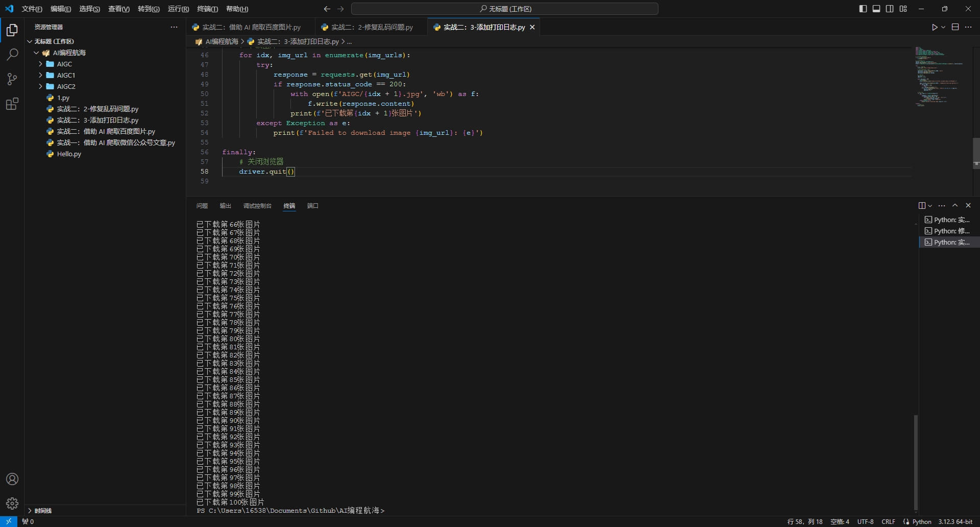Viewport: 980px width, 527px height.
Task: Change line ending via CRLF status item
Action: click(x=888, y=521)
